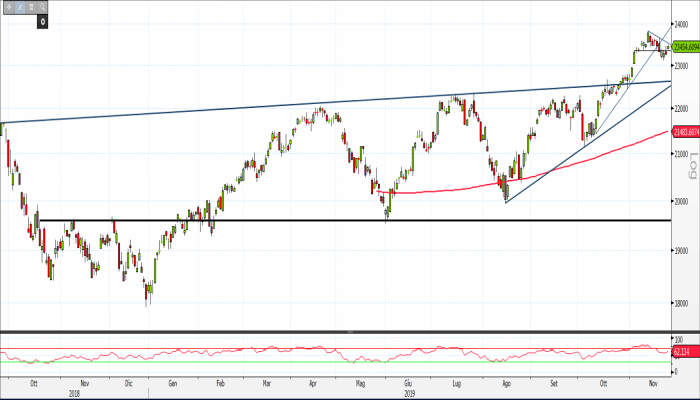Click the red 21483 moving average label
700x400 pixels.
point(685,132)
